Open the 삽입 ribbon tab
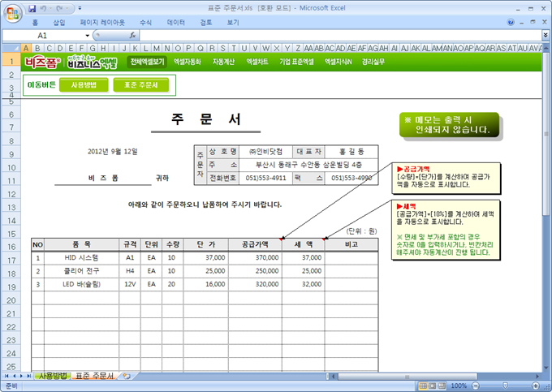 [x=59, y=23]
